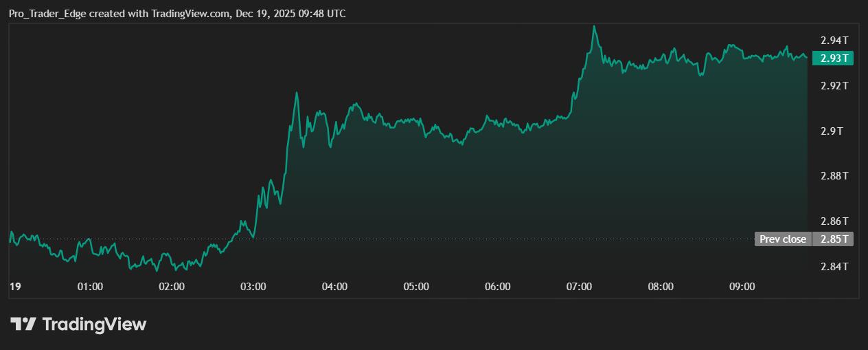Click the TradingView wordmark text
This screenshot has height=350, width=868.
coord(95,324)
